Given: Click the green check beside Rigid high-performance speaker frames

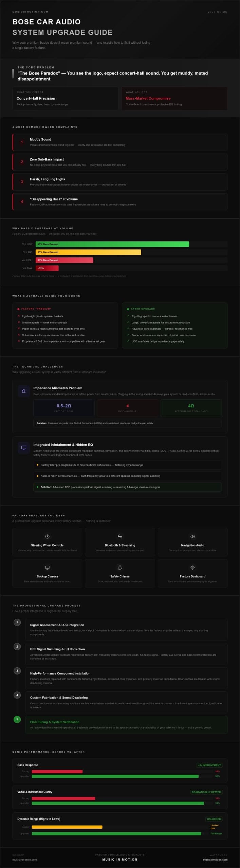Looking at the screenshot, I should pyautogui.click(x=128, y=316).
